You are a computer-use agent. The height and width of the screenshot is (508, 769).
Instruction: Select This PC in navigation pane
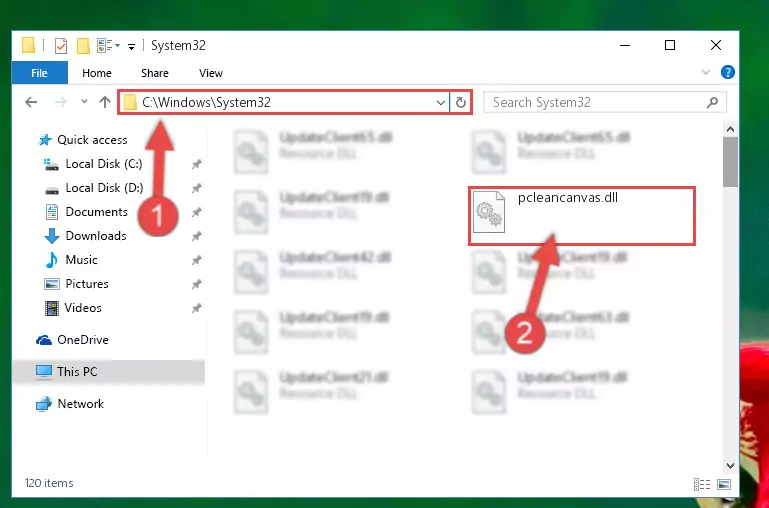click(x=108, y=372)
